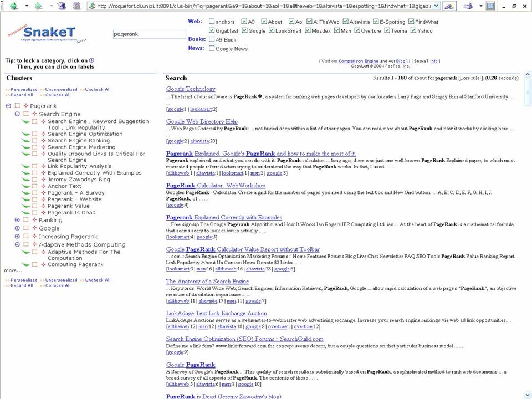This screenshot has width=532, height=399.
Task: Click the square panel icon at toolbar's far right
Action: (x=490, y=6)
